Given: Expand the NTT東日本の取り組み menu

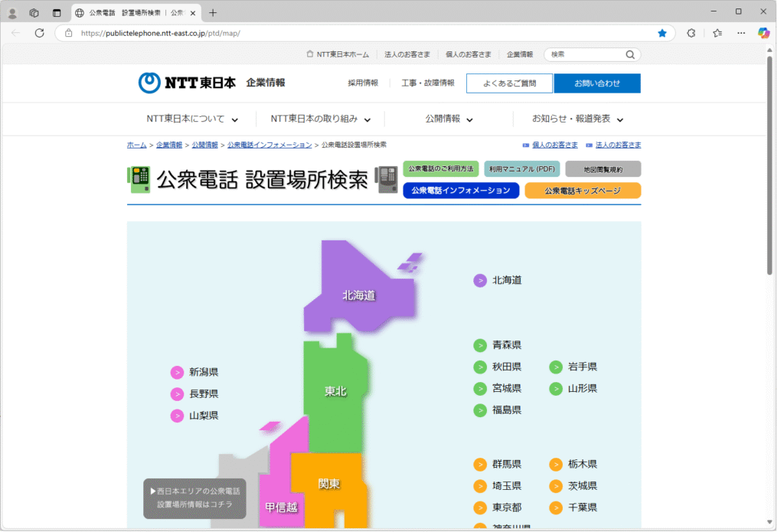Looking at the screenshot, I should (321, 119).
